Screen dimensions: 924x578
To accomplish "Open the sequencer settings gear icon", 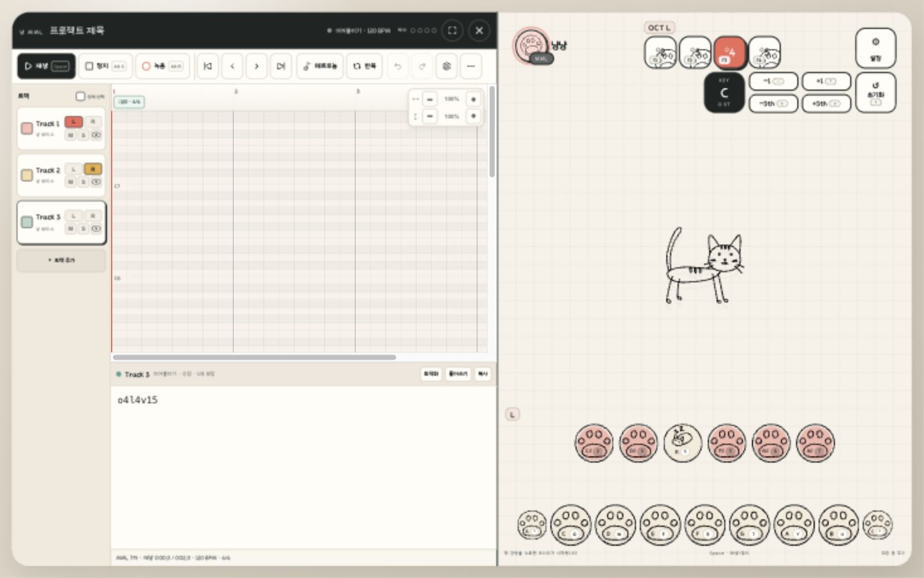I will tap(447, 66).
